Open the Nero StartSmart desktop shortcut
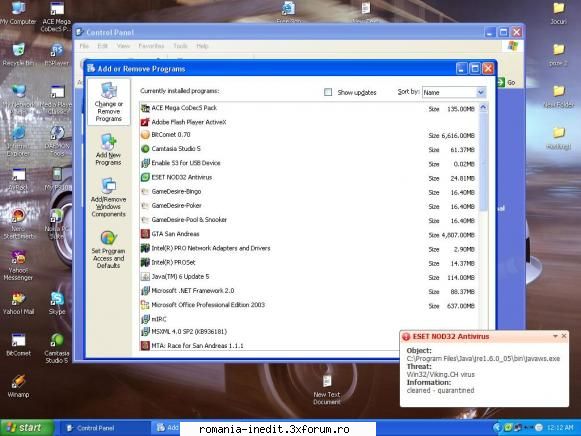 tap(18, 224)
